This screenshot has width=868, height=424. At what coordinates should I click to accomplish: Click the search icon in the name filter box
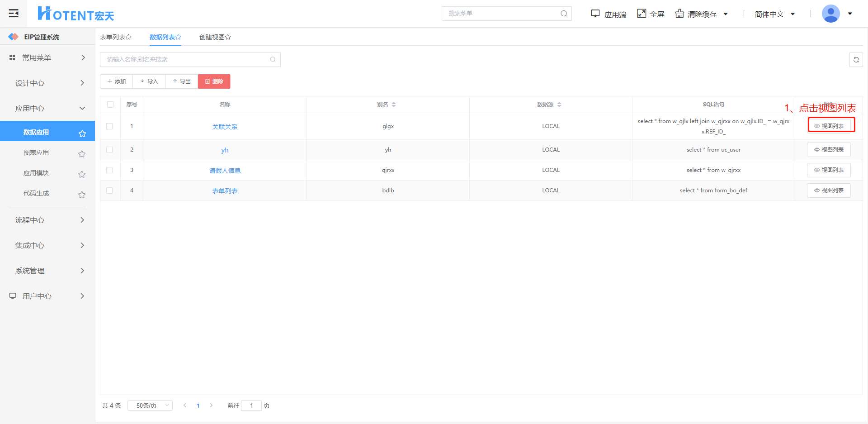(x=273, y=59)
